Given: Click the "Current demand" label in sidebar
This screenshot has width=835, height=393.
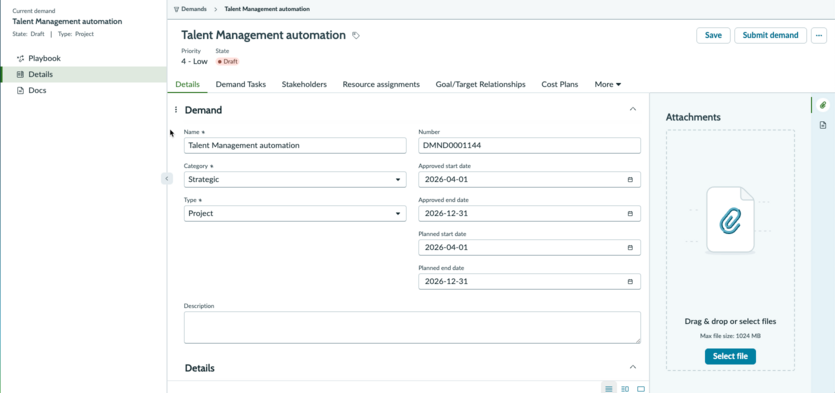Looking at the screenshot, I should [34, 11].
